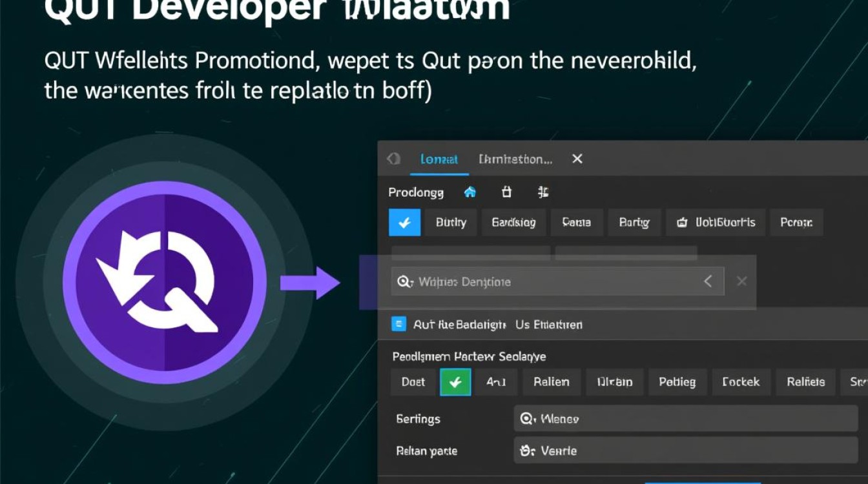
Task: Choose the Dlraip button
Action: 614,382
